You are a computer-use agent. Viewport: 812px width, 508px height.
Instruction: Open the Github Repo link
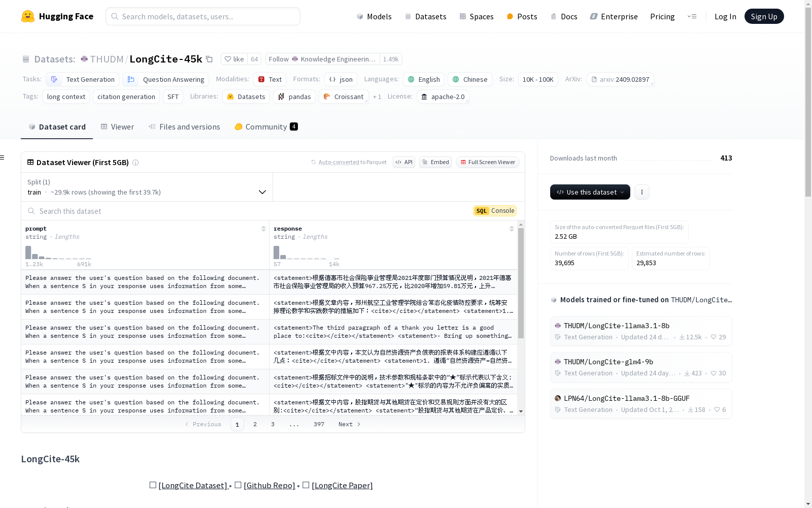(269, 485)
